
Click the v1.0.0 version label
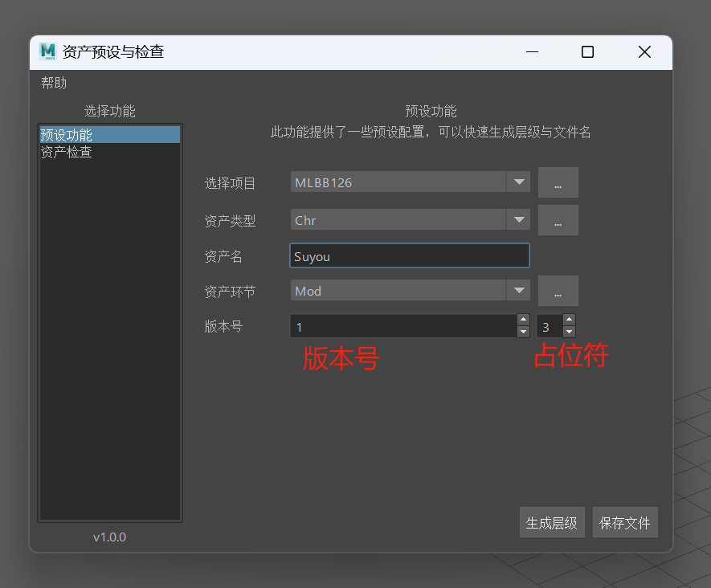(x=110, y=537)
